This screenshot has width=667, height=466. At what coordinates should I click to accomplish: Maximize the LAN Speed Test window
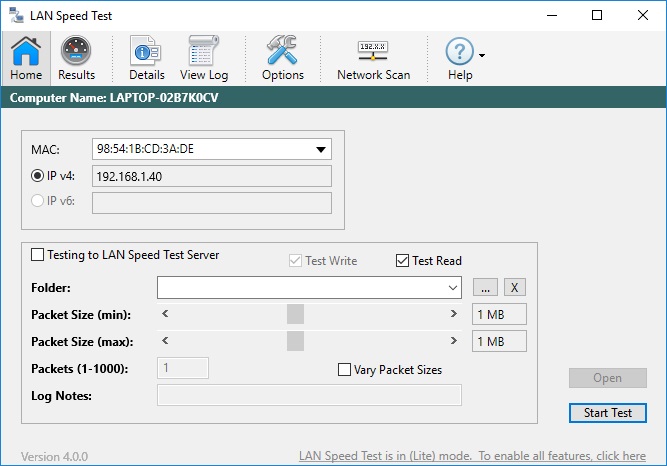coord(597,15)
